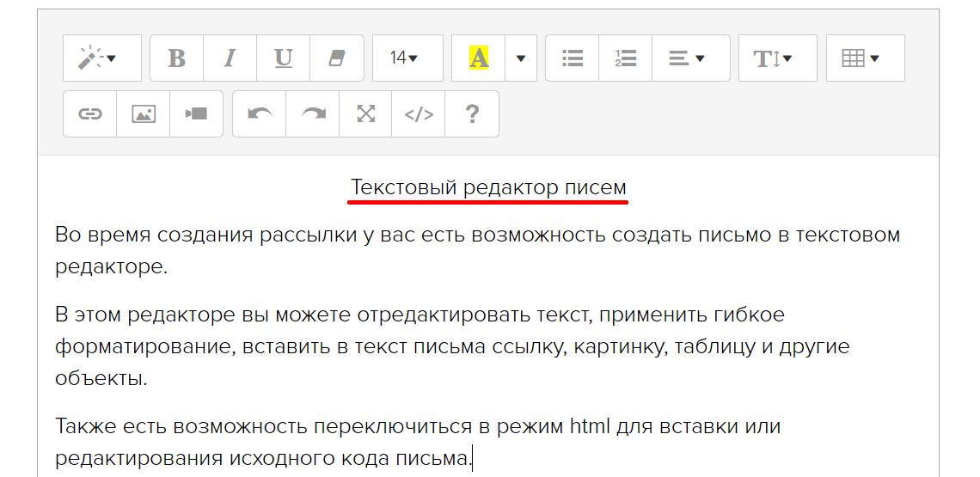
Task: Click the insert link icon
Action: 90,114
